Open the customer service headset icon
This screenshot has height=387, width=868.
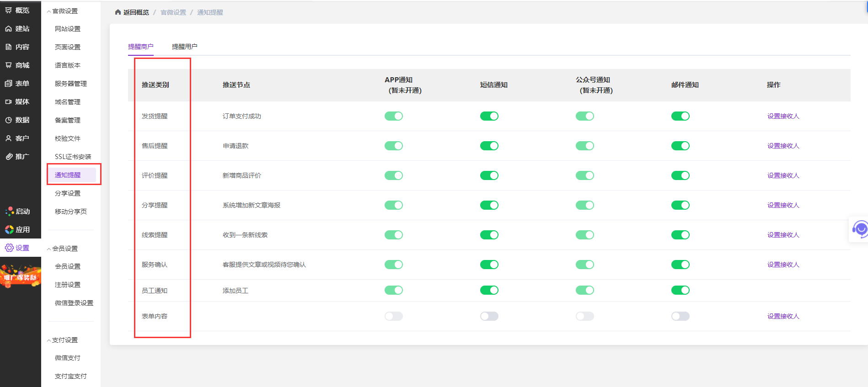click(x=860, y=229)
